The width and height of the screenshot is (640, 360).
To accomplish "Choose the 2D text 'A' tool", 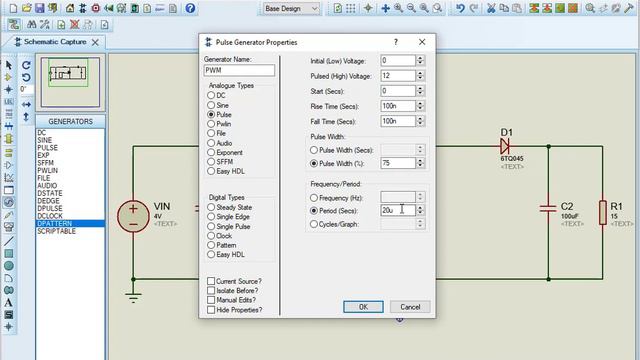I will point(9,303).
